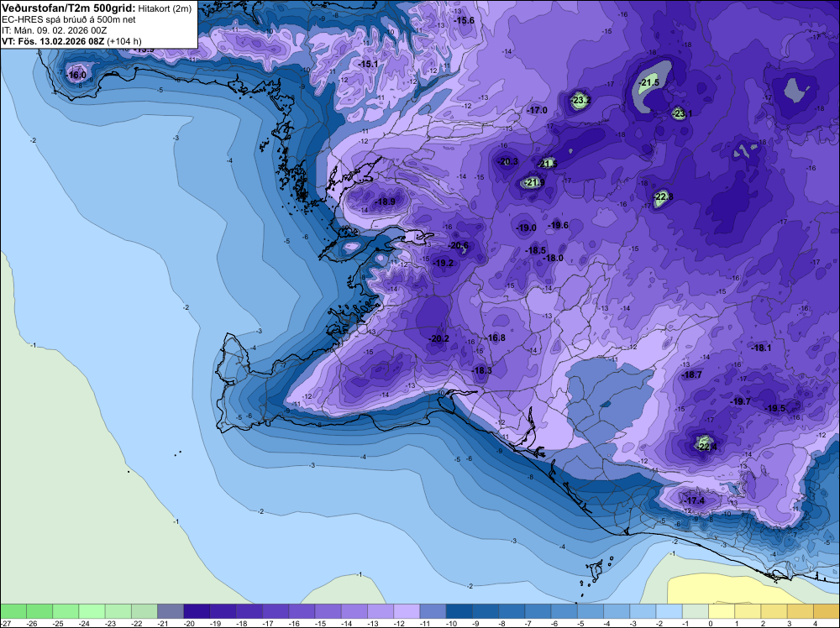The height and width of the screenshot is (628, 840).
Task: Click the -19.0 temperature label
Action: (x=526, y=228)
